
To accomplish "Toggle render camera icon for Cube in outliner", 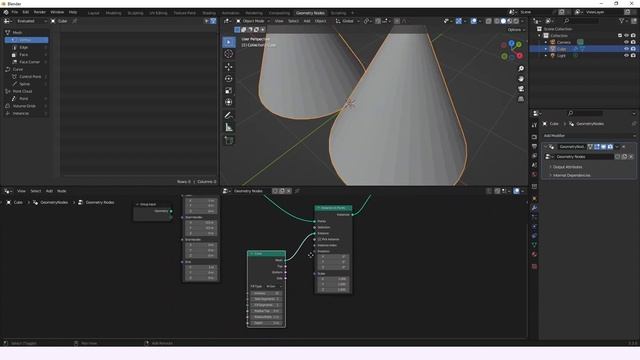I will (x=633, y=49).
